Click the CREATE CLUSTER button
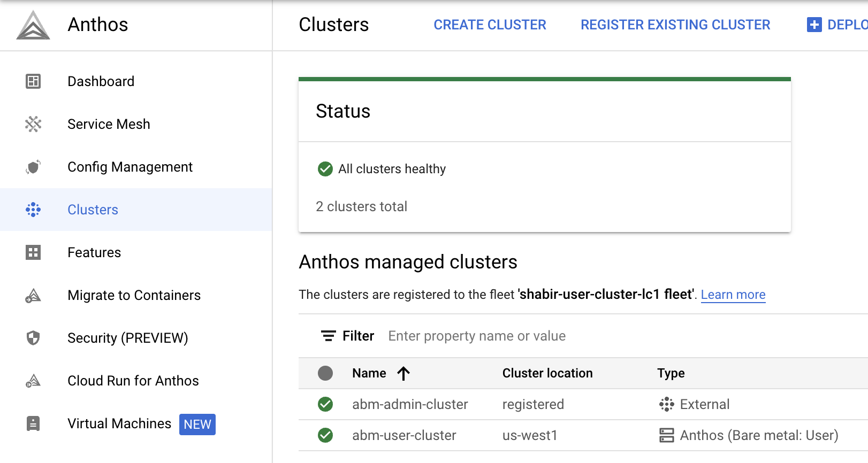 (x=490, y=25)
